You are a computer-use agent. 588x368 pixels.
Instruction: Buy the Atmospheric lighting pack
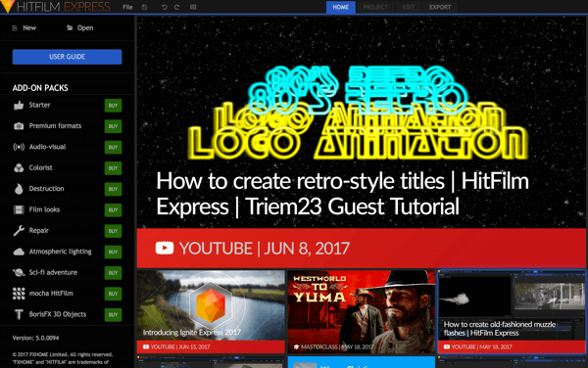113,253
